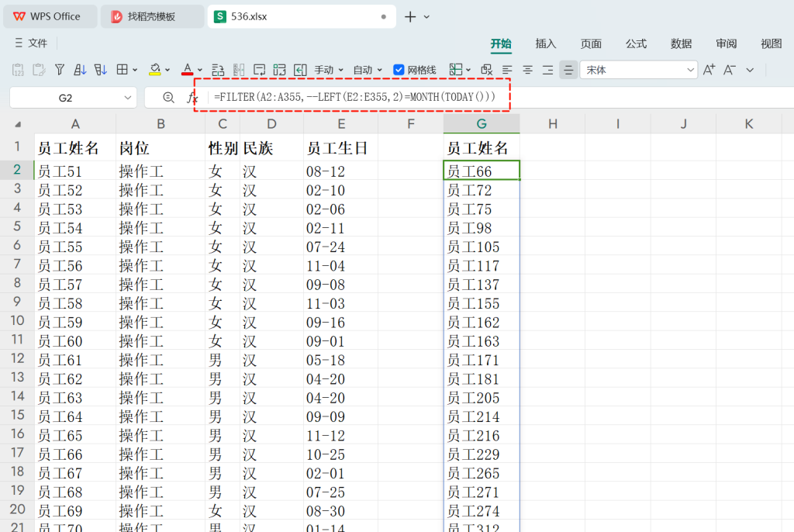Click the greyed split columns icon
This screenshot has width=794, height=532.
(239, 70)
